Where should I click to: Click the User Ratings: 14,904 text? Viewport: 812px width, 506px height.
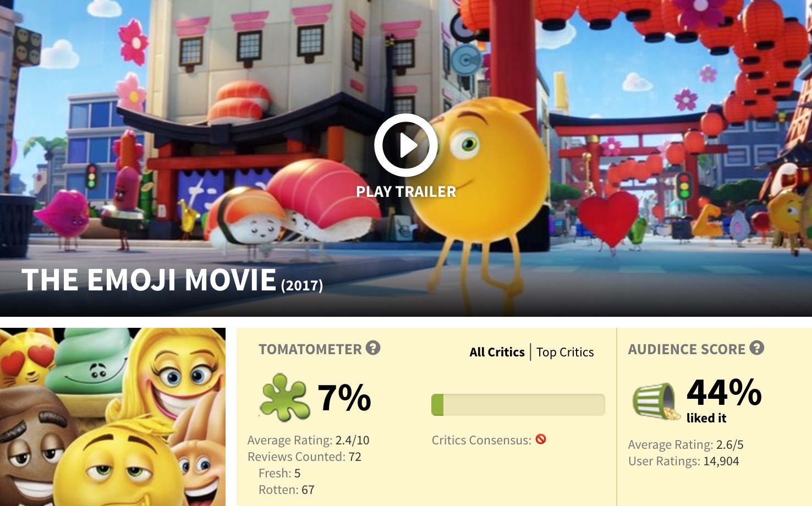pos(684,461)
